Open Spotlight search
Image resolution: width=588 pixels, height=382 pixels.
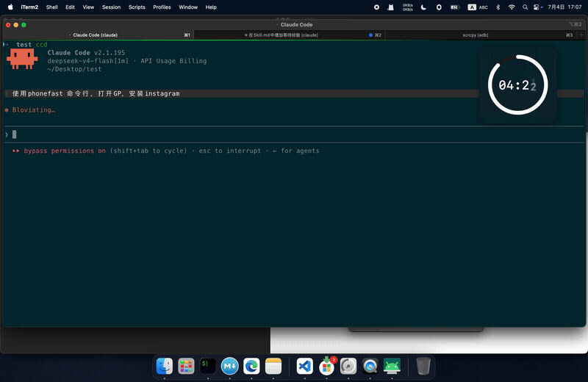[525, 7]
